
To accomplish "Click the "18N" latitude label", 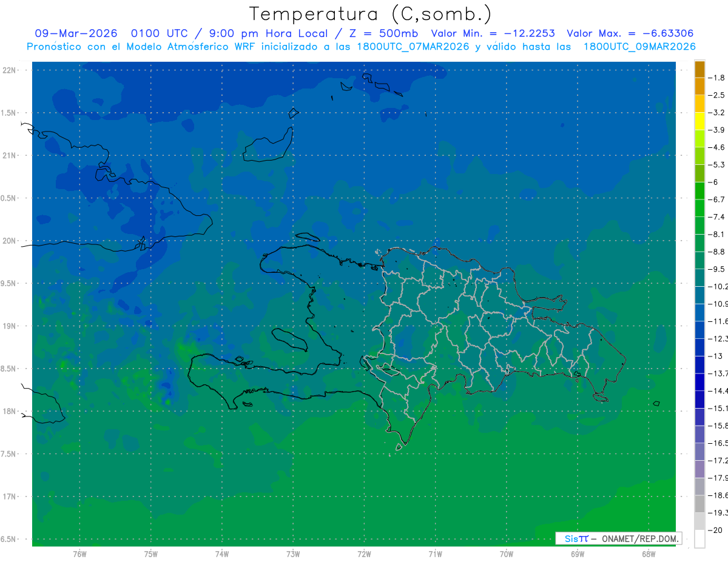I will coord(8,412).
